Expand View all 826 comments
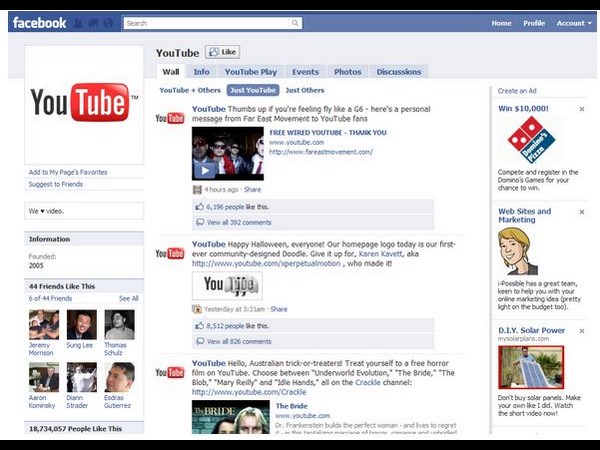600x450 pixels. click(238, 341)
